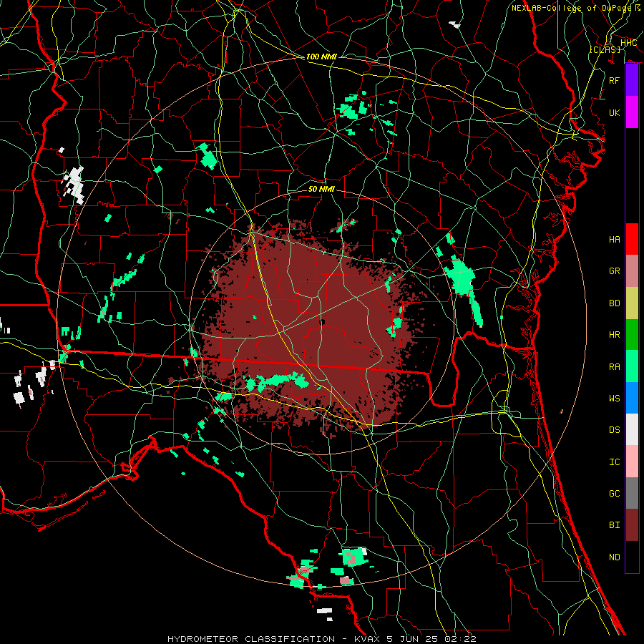Image resolution: width=644 pixels, height=644 pixels.
Task: Click the UK legend label
Action: tap(614, 112)
